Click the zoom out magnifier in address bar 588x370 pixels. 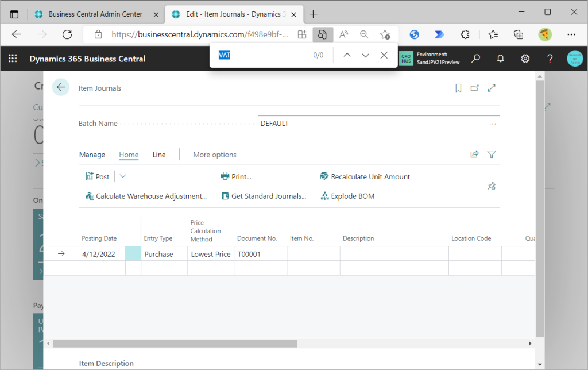tap(363, 34)
